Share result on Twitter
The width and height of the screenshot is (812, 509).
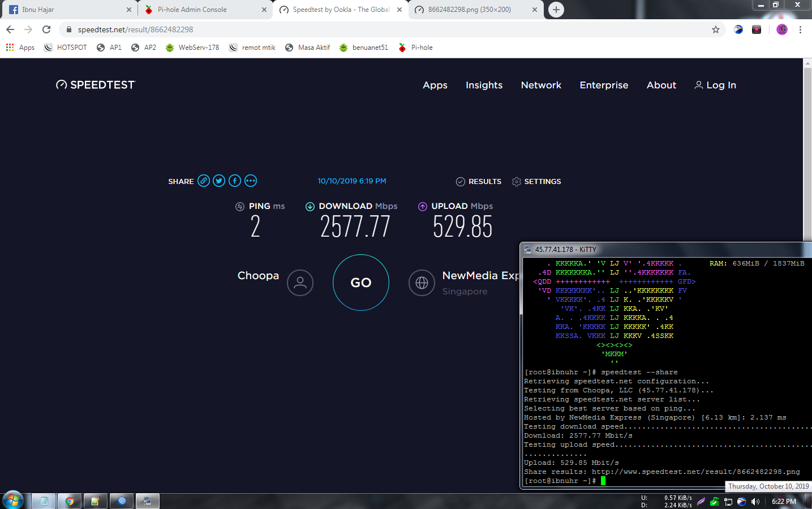[x=219, y=181]
